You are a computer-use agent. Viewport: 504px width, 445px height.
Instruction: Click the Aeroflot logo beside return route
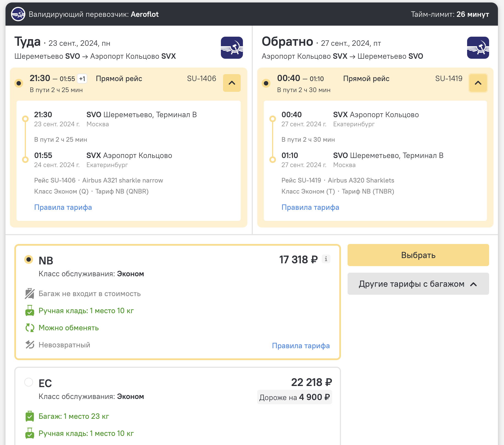point(478,48)
